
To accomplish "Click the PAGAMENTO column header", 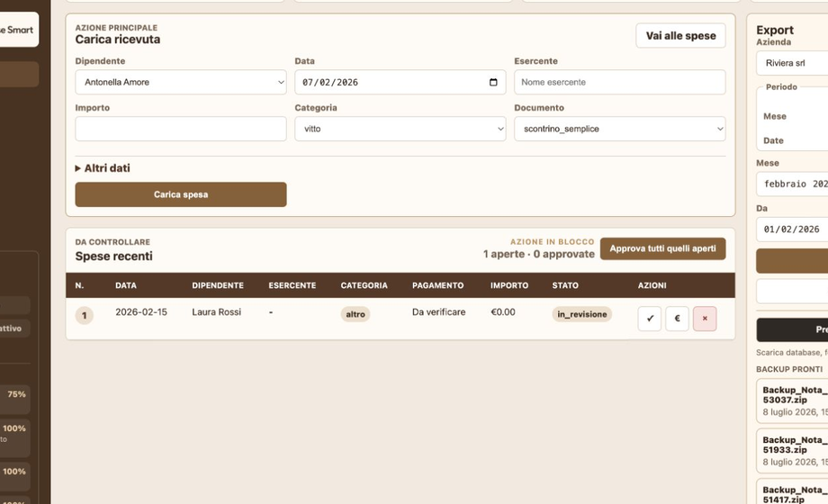I will [437, 285].
